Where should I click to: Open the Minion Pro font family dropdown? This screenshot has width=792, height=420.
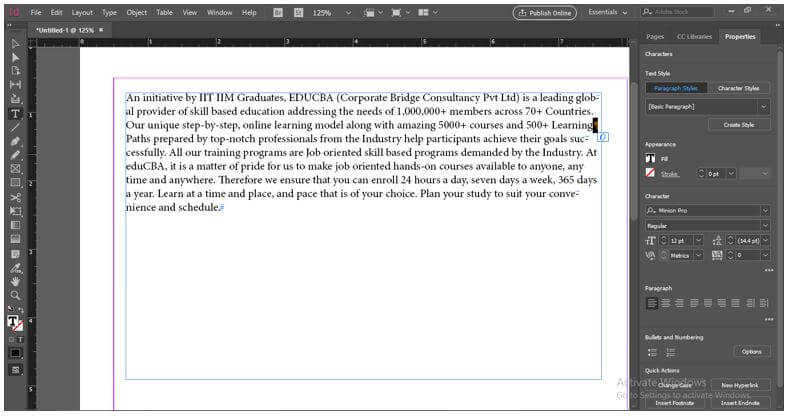765,211
